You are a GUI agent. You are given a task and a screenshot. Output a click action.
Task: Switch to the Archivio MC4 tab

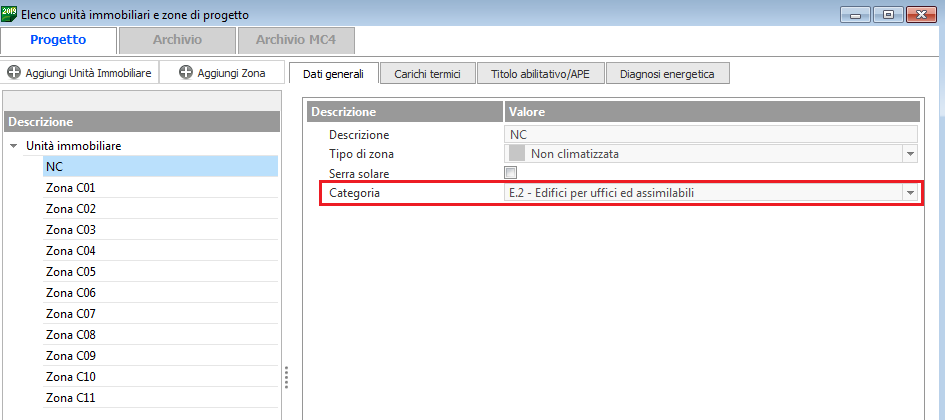point(296,40)
